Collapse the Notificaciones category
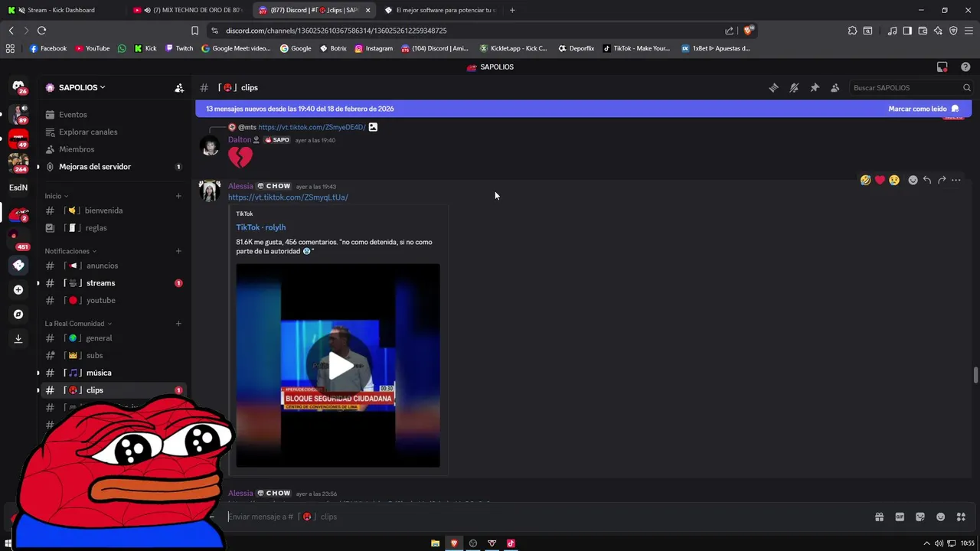 pyautogui.click(x=70, y=251)
